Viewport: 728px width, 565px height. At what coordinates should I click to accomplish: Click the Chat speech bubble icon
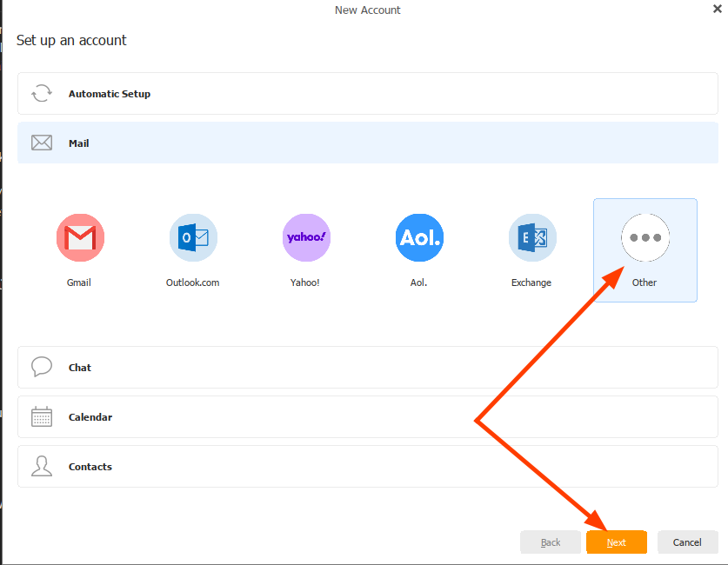coord(42,367)
